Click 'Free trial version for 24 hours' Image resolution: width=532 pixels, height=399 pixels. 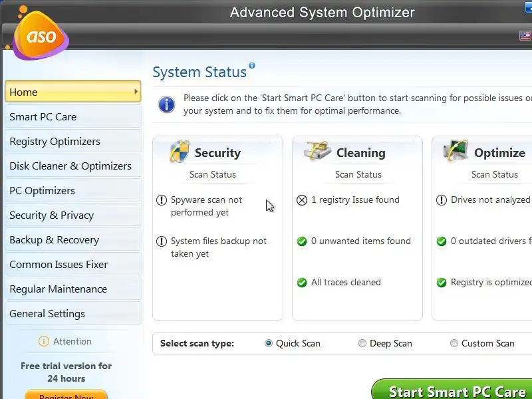66,372
